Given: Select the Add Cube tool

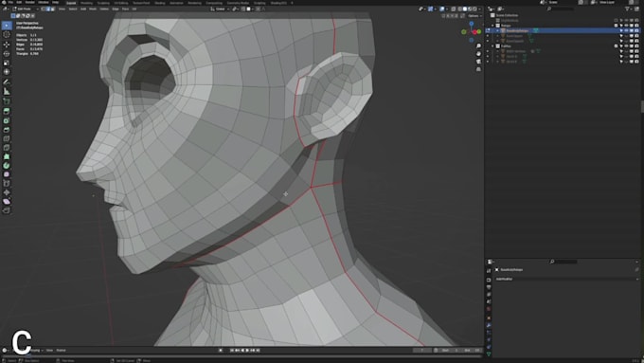Looking at the screenshot, I should [x=7, y=101].
